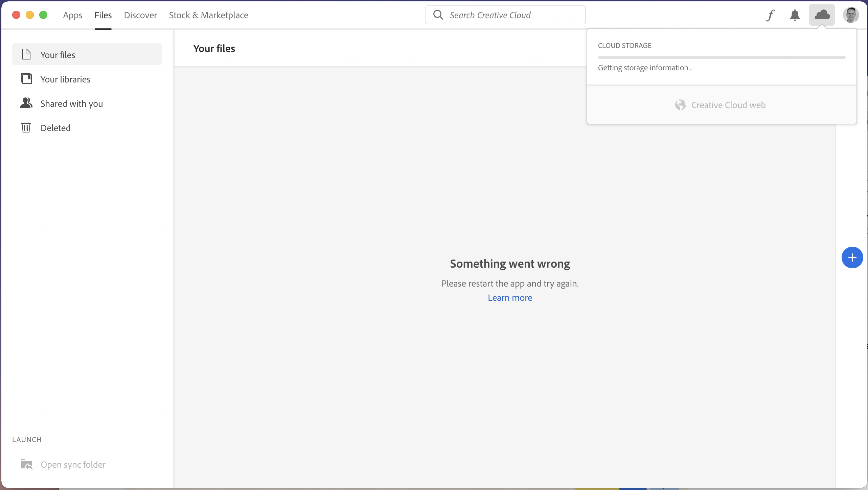Click the Your libraries icon
Image resolution: width=868 pixels, height=490 pixels.
point(26,79)
